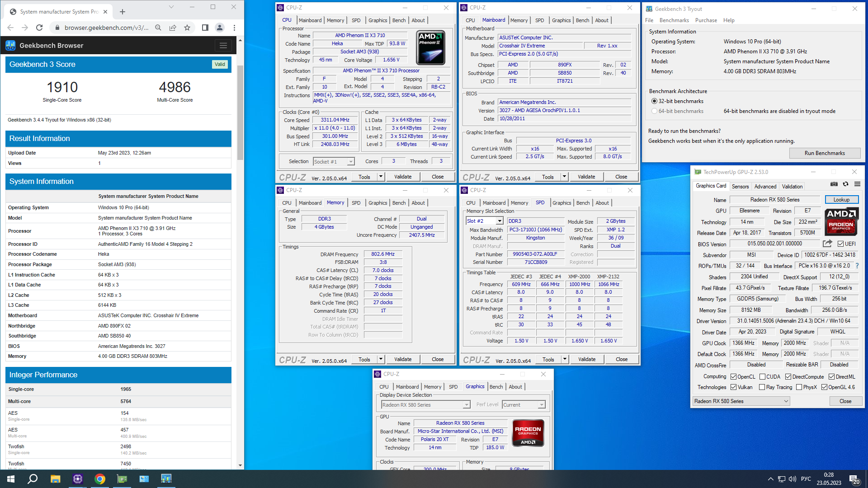Expand Tools dropdown arrow in CPU tab window

[381, 177]
